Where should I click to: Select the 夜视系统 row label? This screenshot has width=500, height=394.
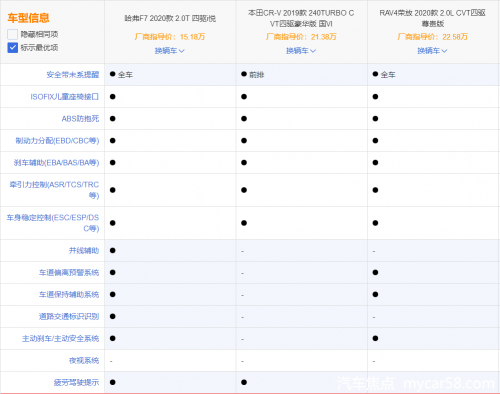84,360
